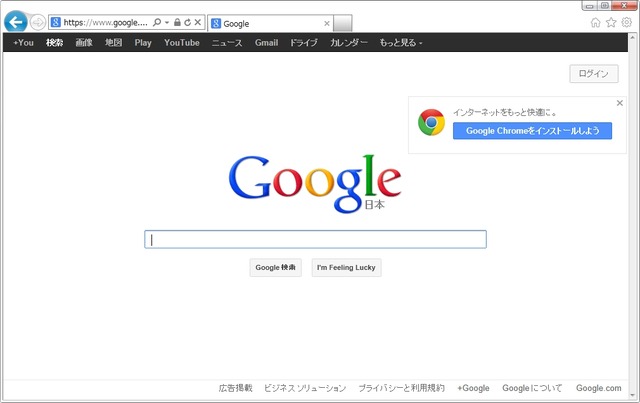Open Googleについて footer link
The height and width of the screenshot is (403, 640).
pos(532,388)
